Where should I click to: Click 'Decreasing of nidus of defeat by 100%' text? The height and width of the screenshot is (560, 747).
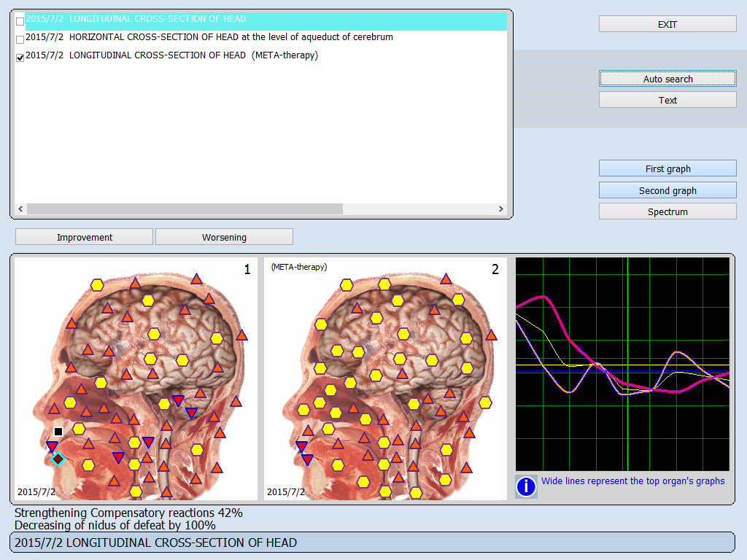[x=115, y=525]
